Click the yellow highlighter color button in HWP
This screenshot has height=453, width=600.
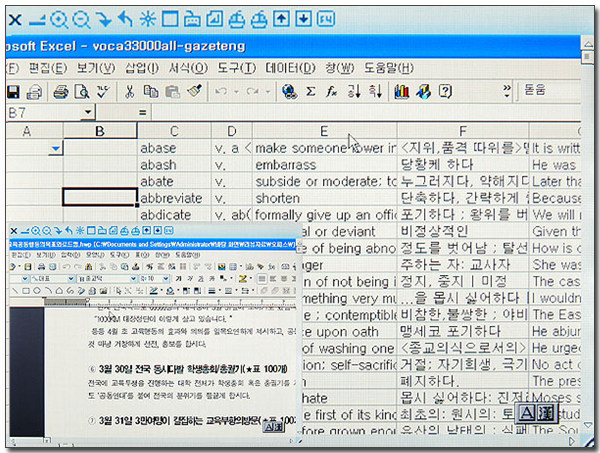[x=243, y=279]
